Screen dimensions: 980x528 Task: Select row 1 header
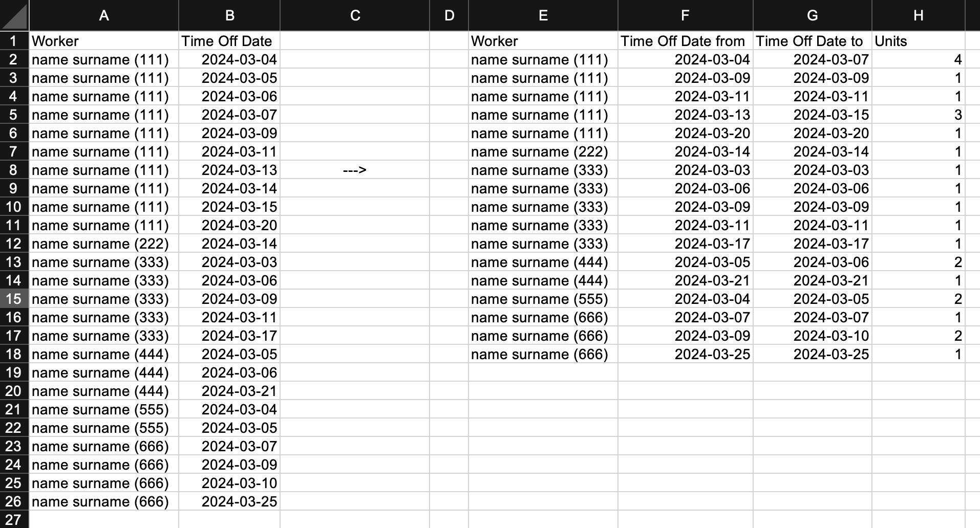[14, 41]
